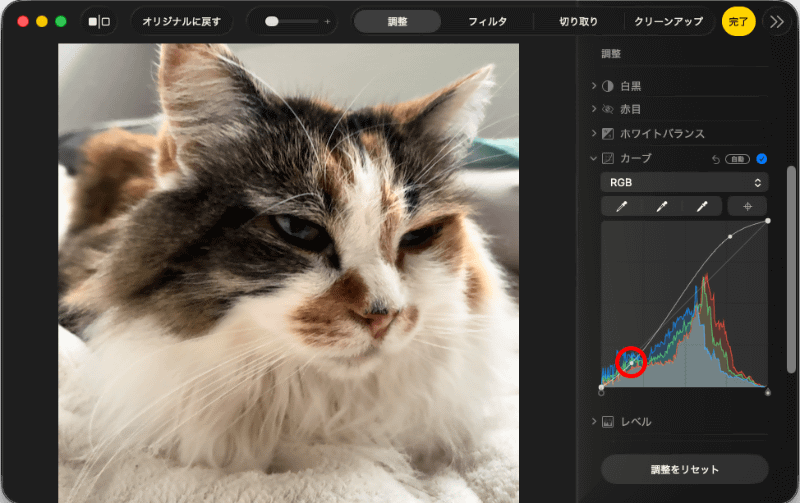The height and width of the screenshot is (503, 800).
Task: Click the yellow 完了 button
Action: click(x=738, y=22)
